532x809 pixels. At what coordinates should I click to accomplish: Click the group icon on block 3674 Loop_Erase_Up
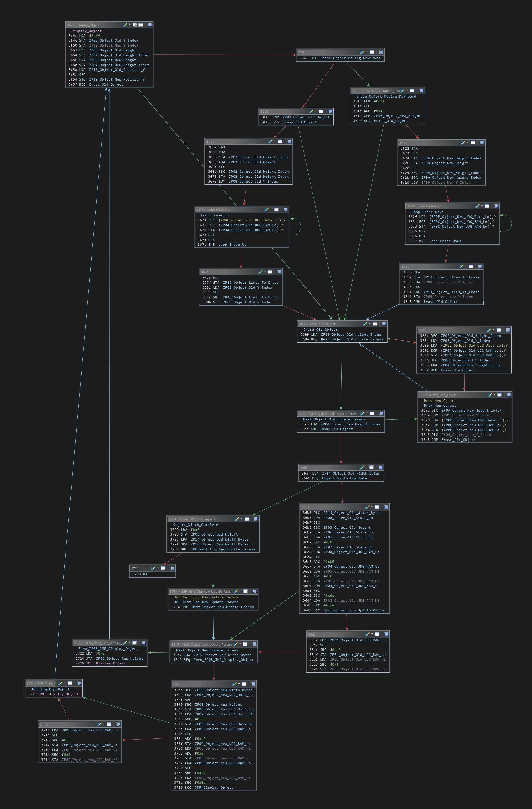click(286, 209)
